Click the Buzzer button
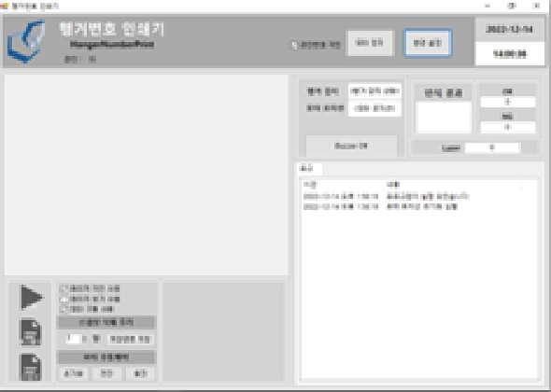The height and width of the screenshot is (392, 551). tap(351, 146)
